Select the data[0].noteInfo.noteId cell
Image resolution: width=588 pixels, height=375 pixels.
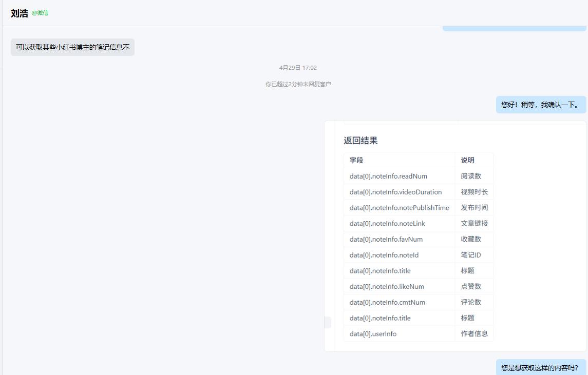coord(400,255)
